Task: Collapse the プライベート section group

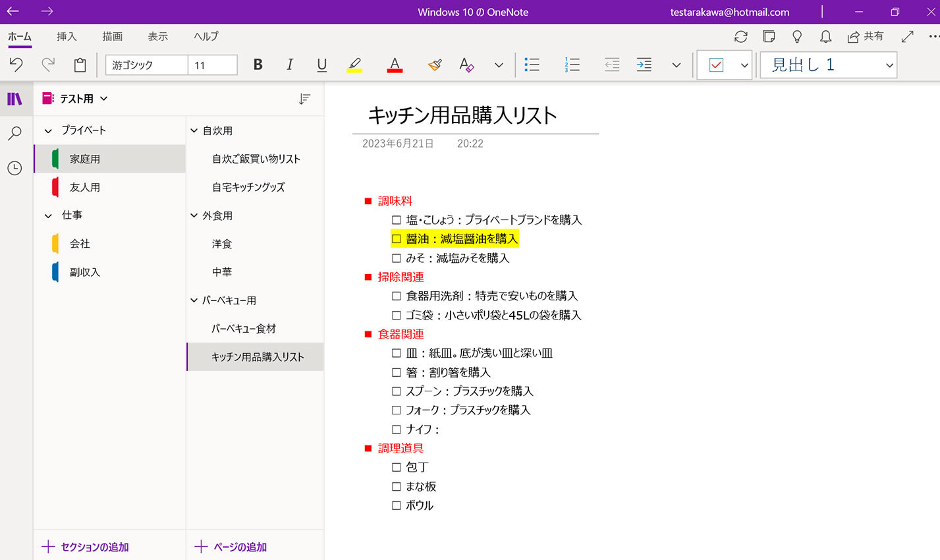Action: [x=48, y=131]
